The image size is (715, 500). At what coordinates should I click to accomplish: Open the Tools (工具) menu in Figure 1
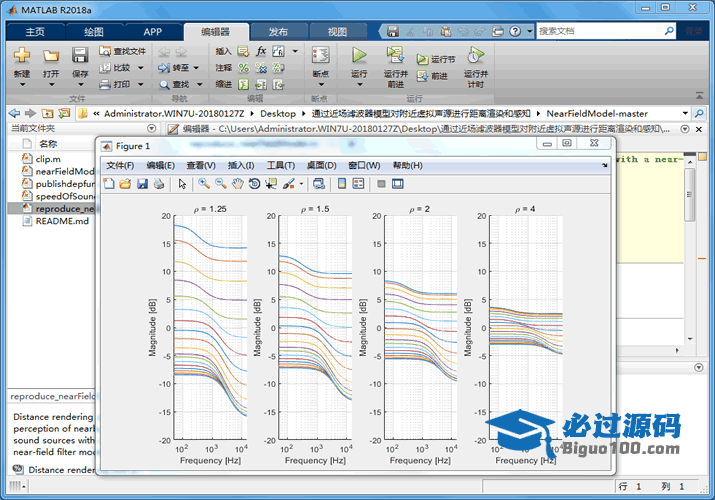coord(281,165)
